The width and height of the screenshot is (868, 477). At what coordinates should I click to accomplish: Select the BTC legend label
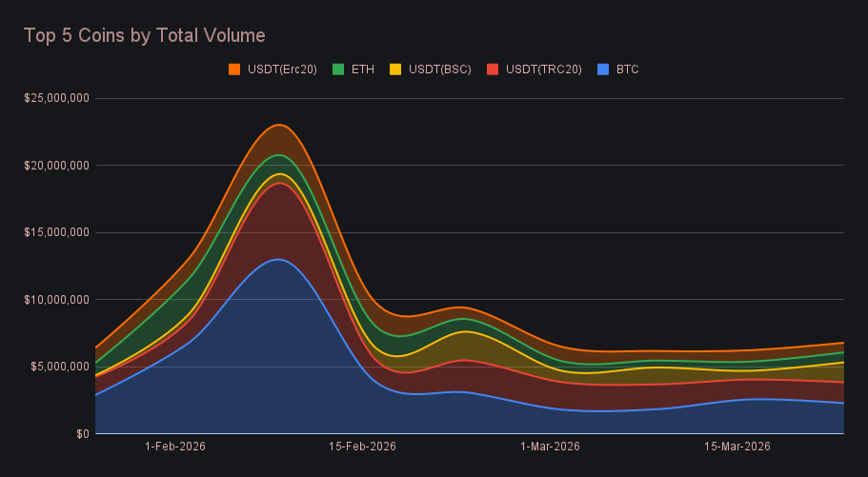(x=628, y=70)
